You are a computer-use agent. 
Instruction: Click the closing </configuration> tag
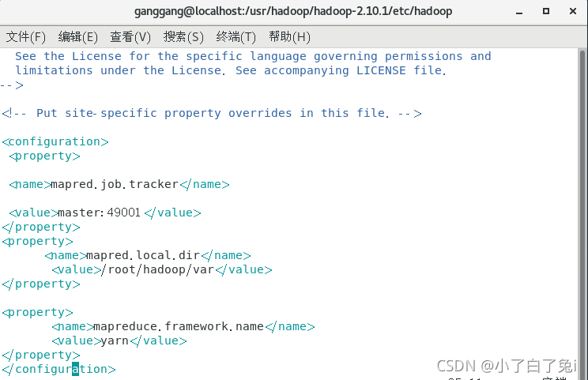click(x=58, y=370)
